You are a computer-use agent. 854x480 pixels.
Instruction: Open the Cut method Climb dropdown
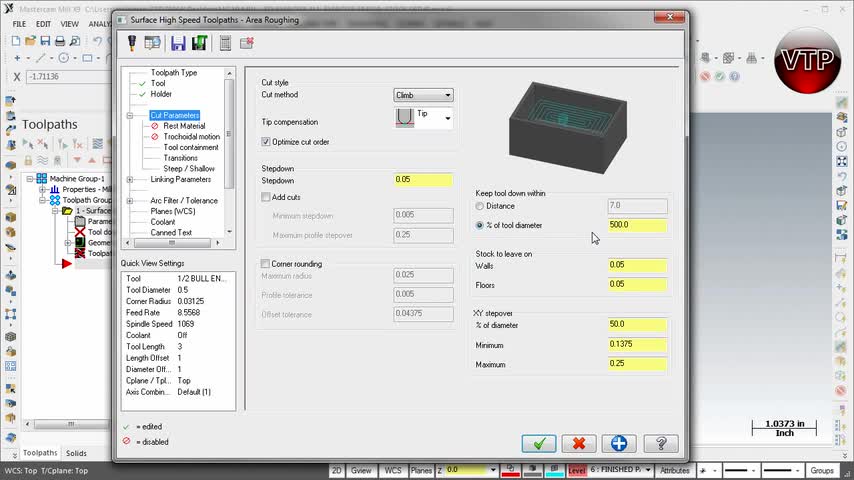tap(423, 95)
